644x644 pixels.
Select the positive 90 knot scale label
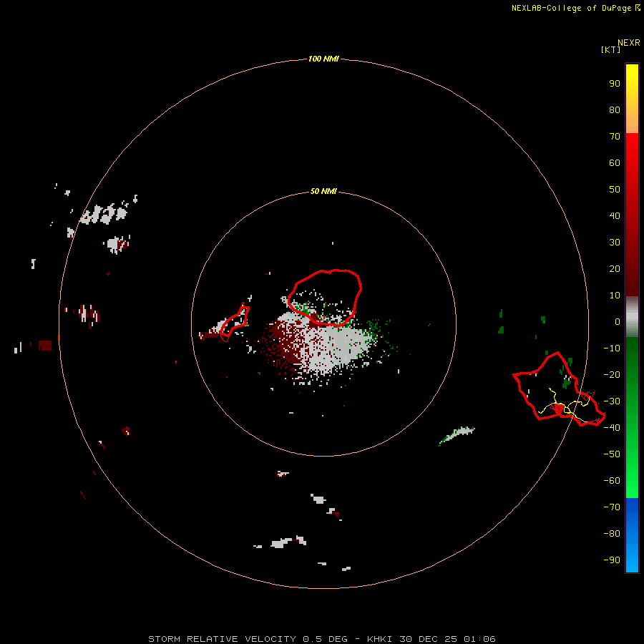[x=615, y=84]
